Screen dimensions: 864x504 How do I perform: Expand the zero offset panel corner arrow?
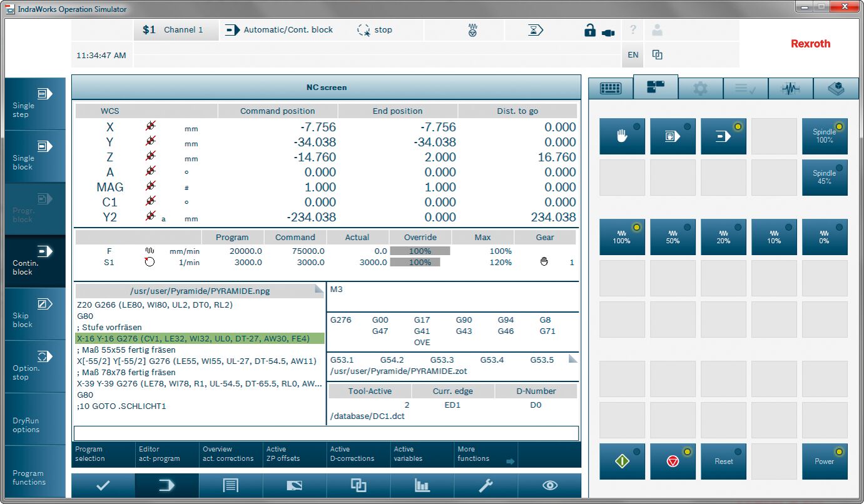(572, 360)
